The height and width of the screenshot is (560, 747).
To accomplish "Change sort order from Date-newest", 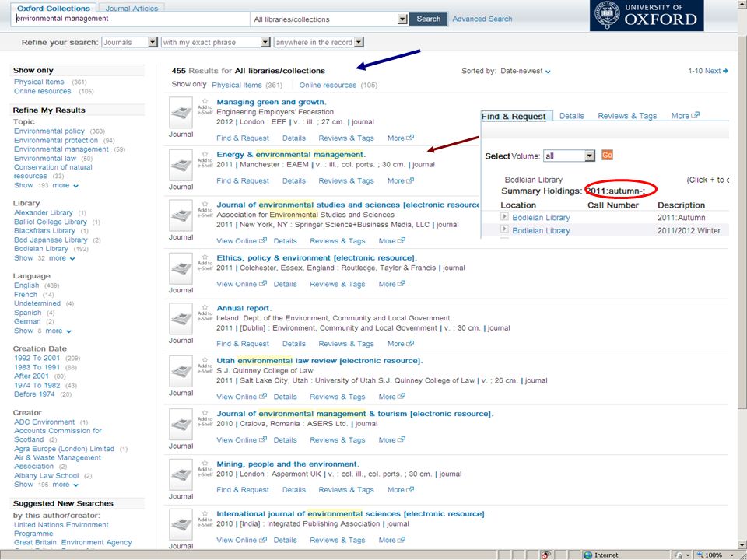I will click(x=525, y=71).
